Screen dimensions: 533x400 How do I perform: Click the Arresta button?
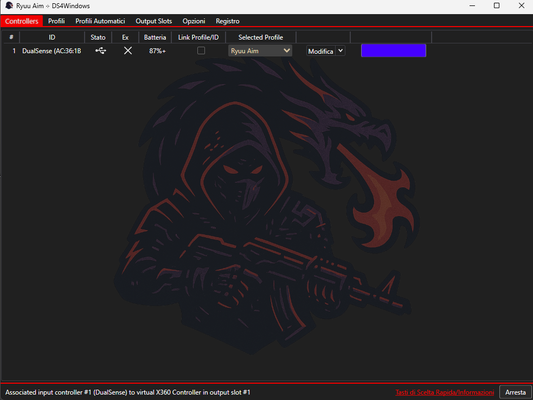(x=515, y=392)
